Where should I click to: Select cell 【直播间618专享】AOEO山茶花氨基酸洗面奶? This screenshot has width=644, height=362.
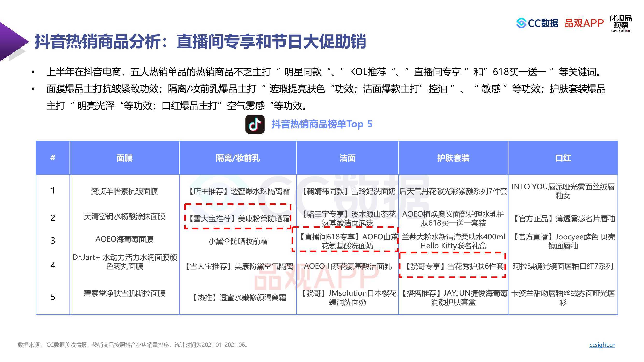[348, 241]
